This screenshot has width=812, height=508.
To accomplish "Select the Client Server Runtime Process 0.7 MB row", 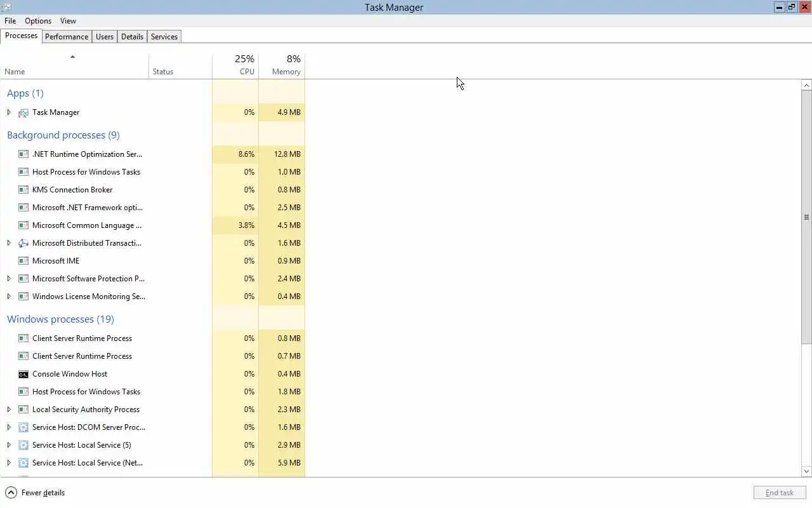I will click(x=152, y=356).
